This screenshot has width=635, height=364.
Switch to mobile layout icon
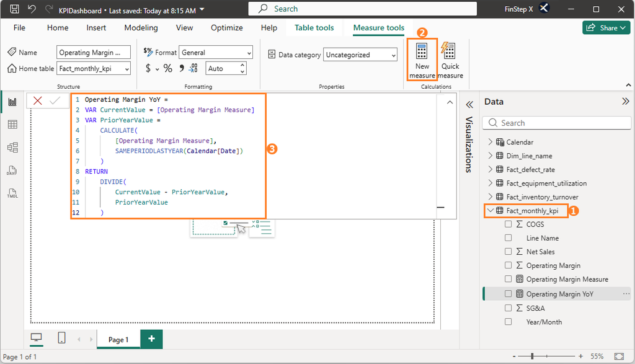click(x=61, y=338)
